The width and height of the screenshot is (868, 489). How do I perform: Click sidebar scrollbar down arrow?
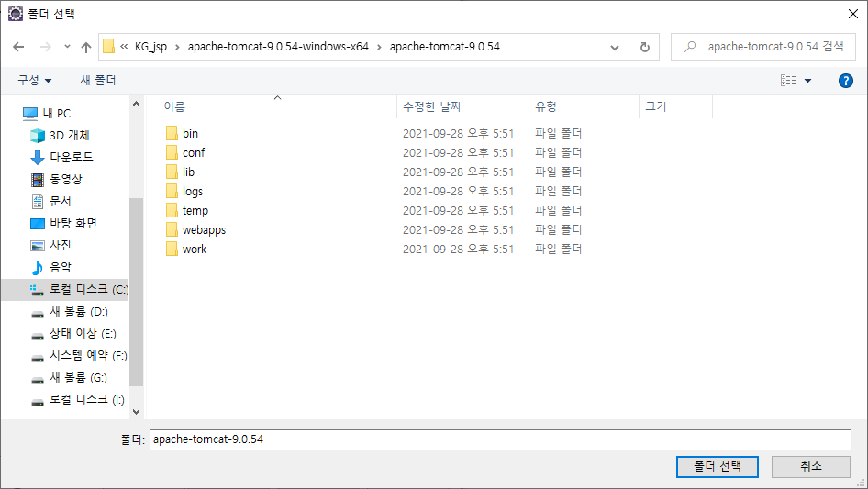(x=136, y=412)
